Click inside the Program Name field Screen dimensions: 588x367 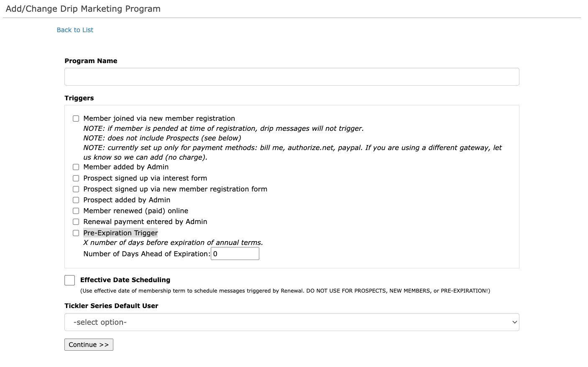click(x=291, y=76)
